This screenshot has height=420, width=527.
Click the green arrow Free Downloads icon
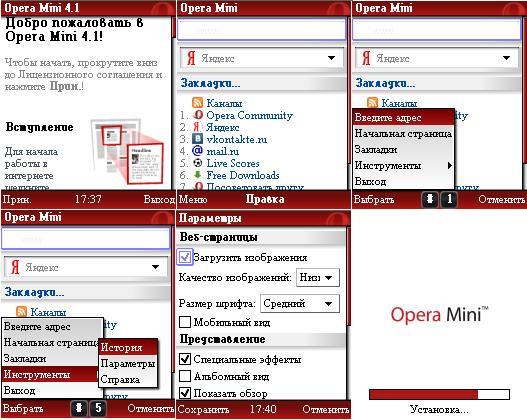(198, 175)
